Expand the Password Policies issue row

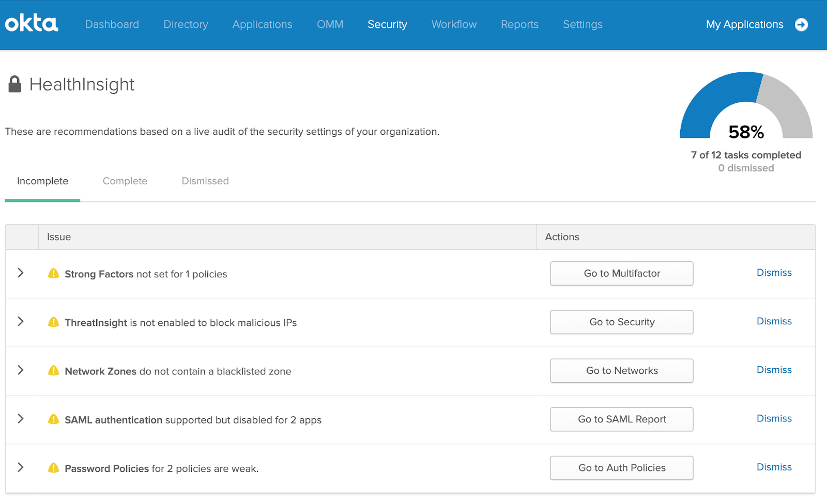click(x=21, y=467)
